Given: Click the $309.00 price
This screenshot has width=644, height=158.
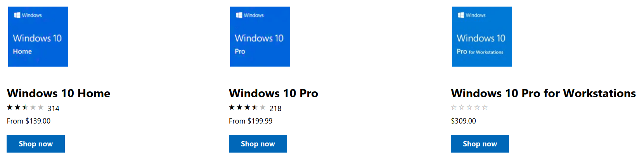Looking at the screenshot, I should coord(463,121).
